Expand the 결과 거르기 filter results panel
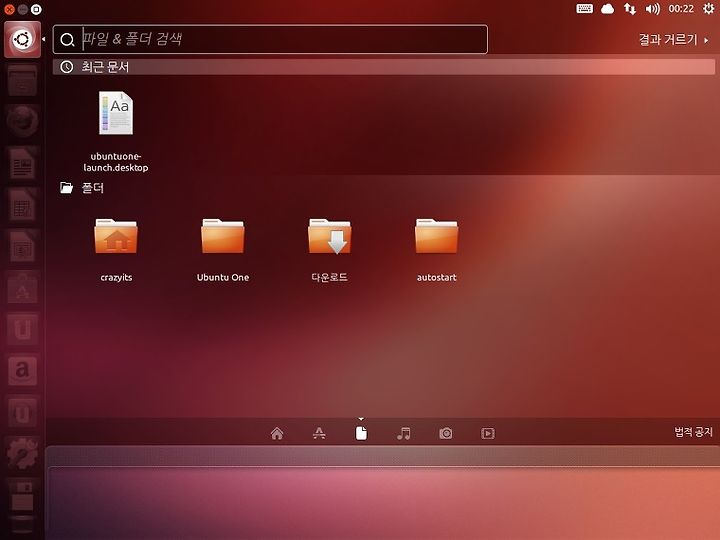The image size is (720, 540). click(673, 40)
